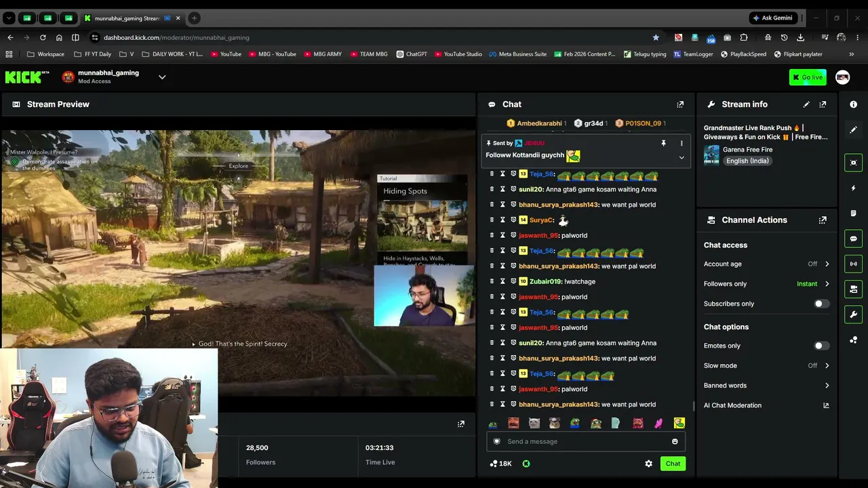This screenshot has height=488, width=868.
Task: Open the browser downloads icon
Action: click(x=801, y=37)
